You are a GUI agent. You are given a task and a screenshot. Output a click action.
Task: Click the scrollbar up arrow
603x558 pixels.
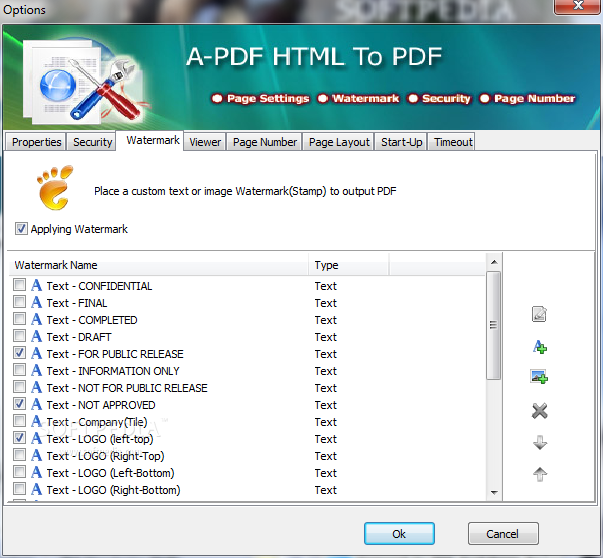(494, 262)
